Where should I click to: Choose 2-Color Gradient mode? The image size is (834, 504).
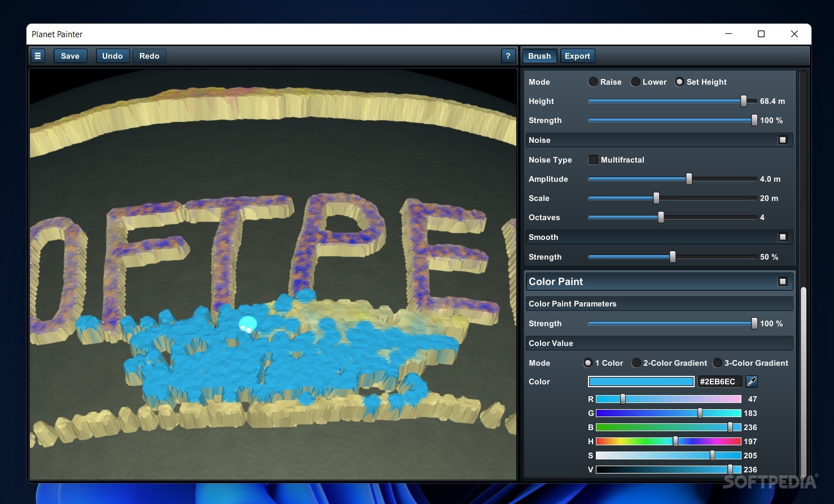point(636,363)
